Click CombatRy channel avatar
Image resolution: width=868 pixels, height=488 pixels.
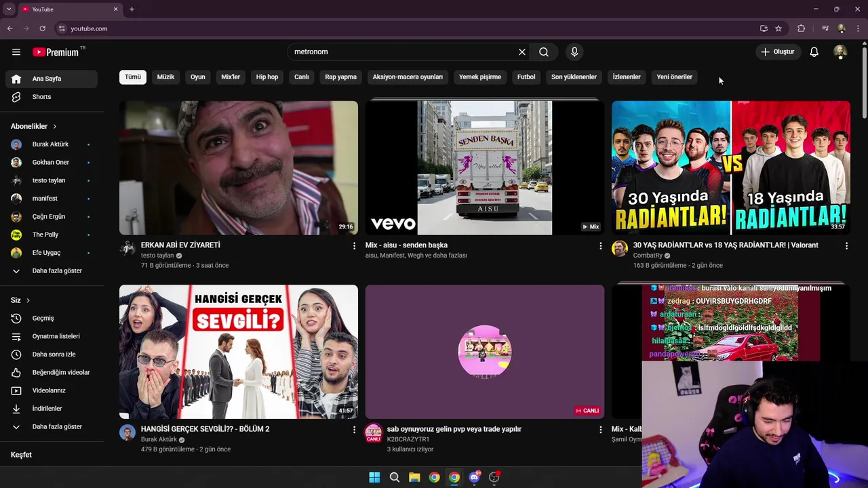[x=620, y=249]
